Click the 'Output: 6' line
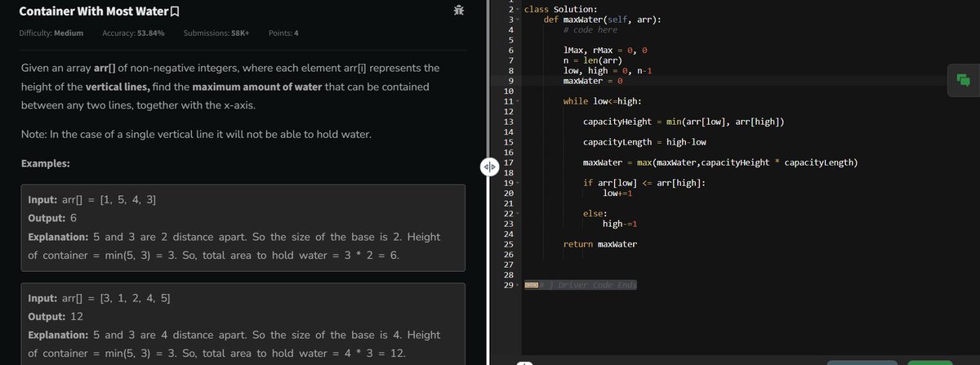980x365 pixels. [52, 219]
